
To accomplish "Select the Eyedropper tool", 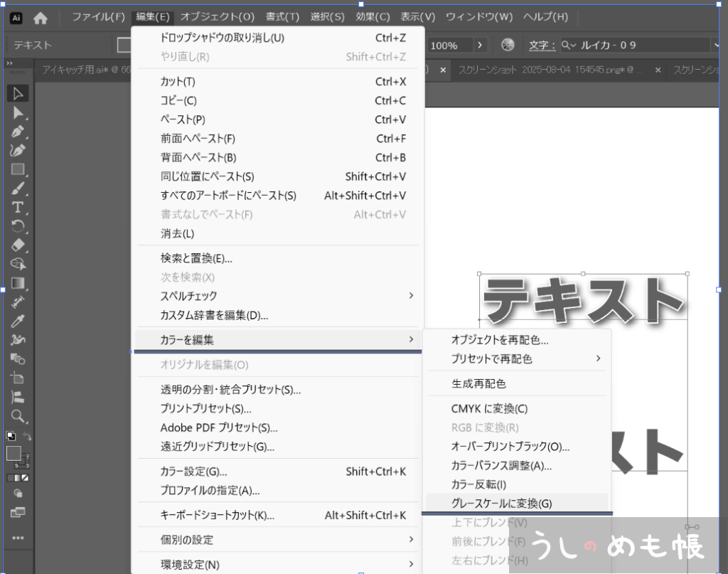I will pyautogui.click(x=18, y=321).
